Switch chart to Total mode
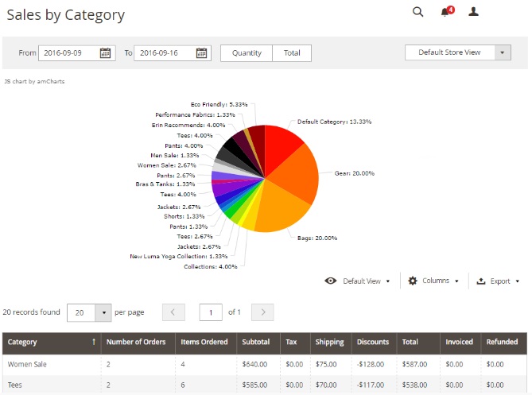 292,53
